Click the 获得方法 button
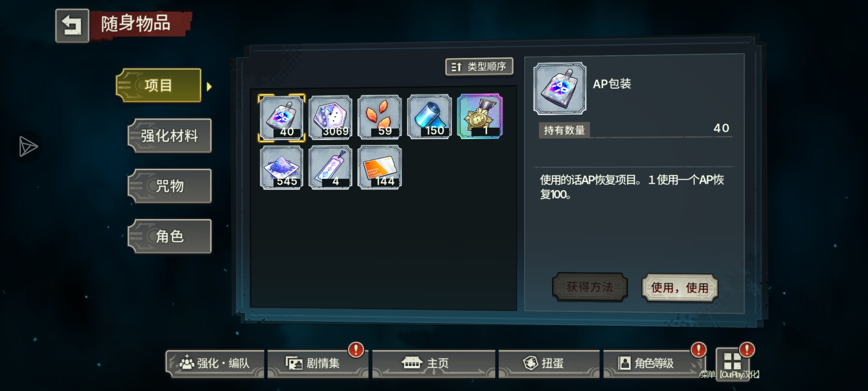This screenshot has width=868, height=391. (590, 287)
